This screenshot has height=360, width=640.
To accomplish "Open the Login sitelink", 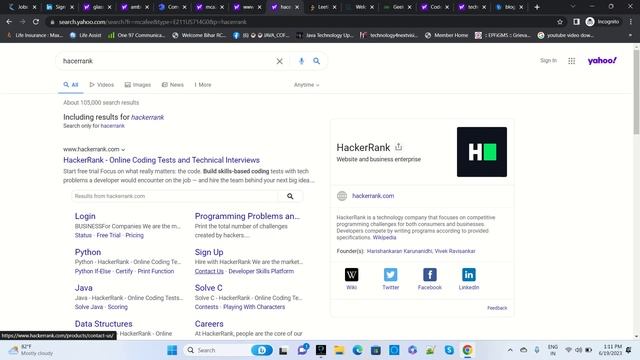I will click(x=85, y=216).
